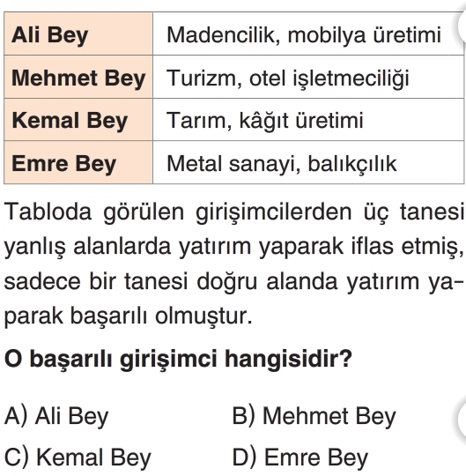
Task: Click the Ali Bey table header cell
Action: pyautogui.click(x=78, y=34)
